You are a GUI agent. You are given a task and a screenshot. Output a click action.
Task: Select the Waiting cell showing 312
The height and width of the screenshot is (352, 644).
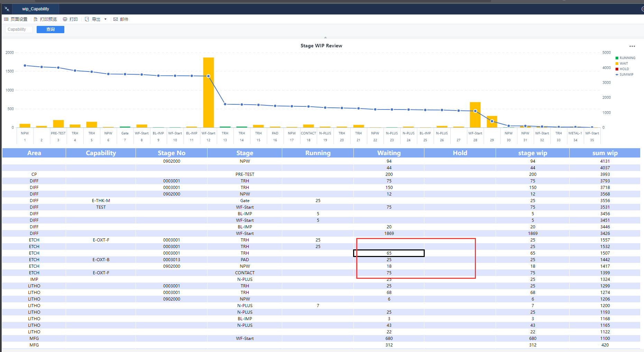click(x=389, y=345)
